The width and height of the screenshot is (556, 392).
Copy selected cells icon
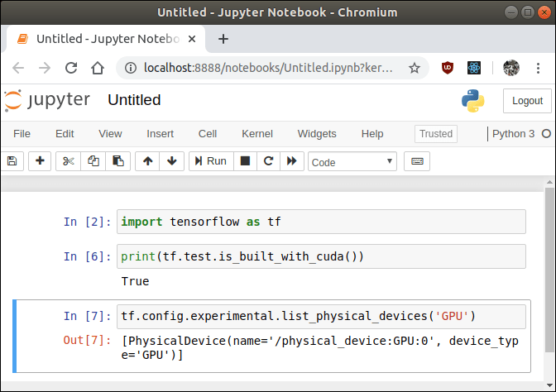[x=93, y=161]
